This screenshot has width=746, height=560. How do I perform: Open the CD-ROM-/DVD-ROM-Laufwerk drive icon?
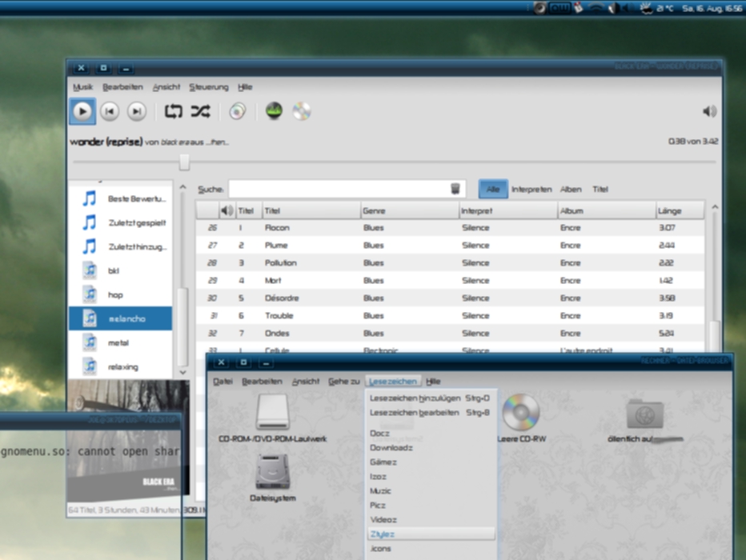pyautogui.click(x=273, y=413)
